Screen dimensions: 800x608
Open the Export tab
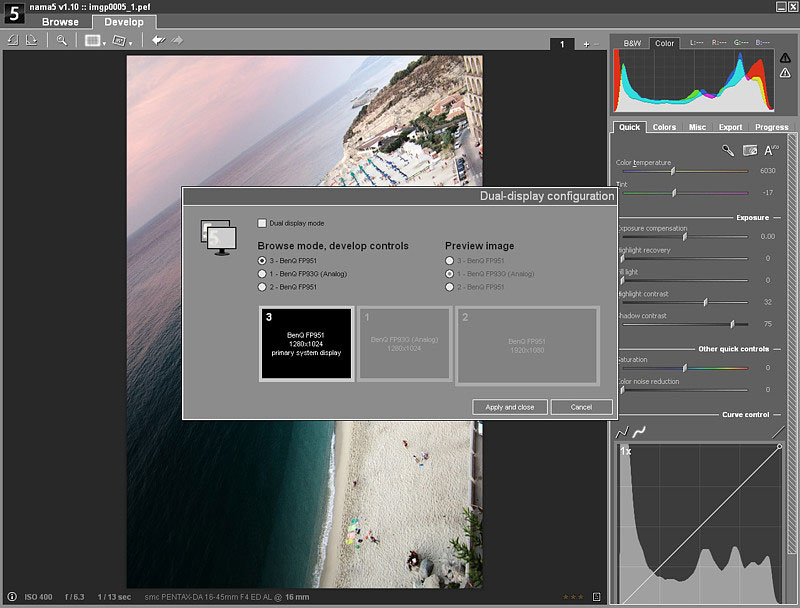pyautogui.click(x=730, y=127)
